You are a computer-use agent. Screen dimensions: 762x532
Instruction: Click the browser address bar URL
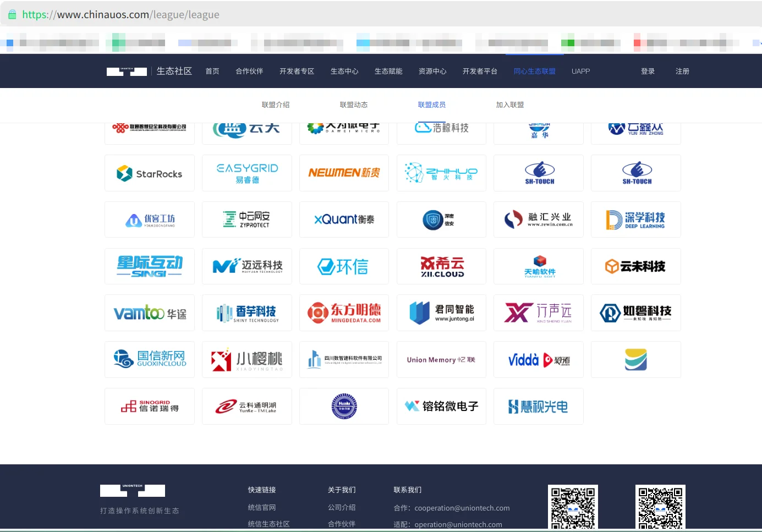point(120,14)
